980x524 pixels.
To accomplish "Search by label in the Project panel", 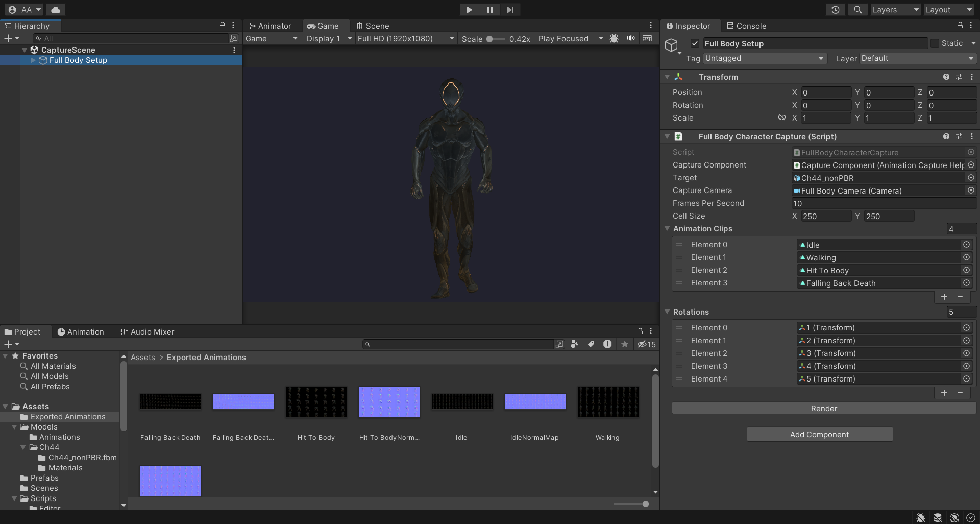I will (x=591, y=344).
